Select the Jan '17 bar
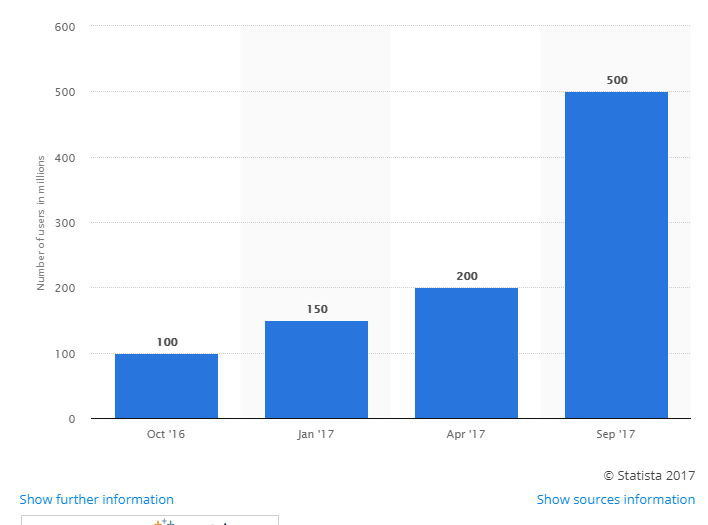The height and width of the screenshot is (525, 708). point(316,370)
